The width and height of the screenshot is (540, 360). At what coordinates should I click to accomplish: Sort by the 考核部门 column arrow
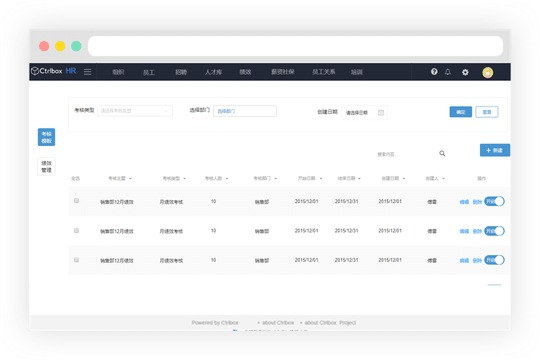(276, 178)
